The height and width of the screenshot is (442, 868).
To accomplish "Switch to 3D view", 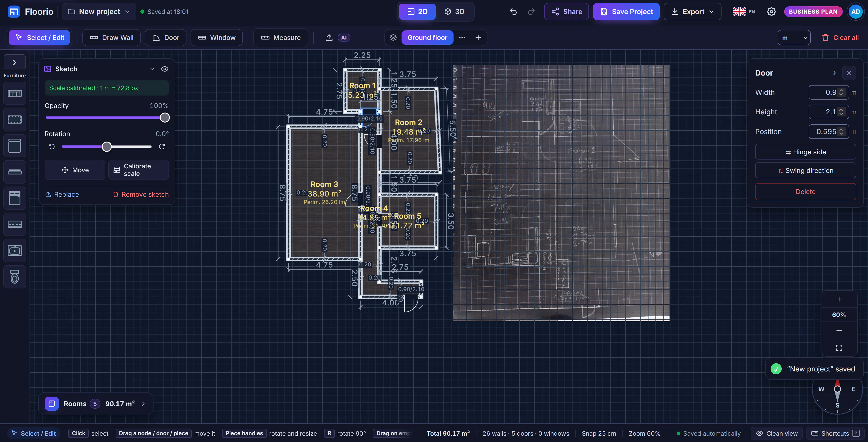I will pos(455,12).
